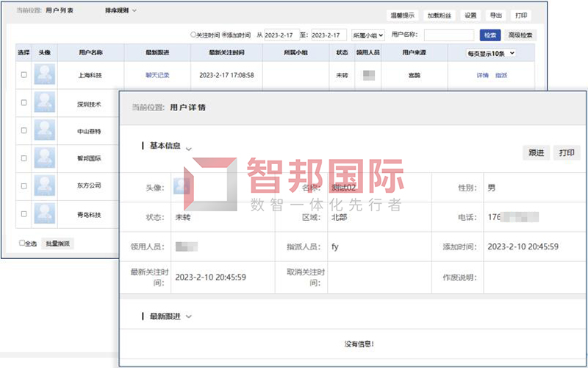Image resolution: width=588 pixels, height=368 pixels.
Task: Check the 全选 select-all checkbox
Action: pyautogui.click(x=22, y=243)
